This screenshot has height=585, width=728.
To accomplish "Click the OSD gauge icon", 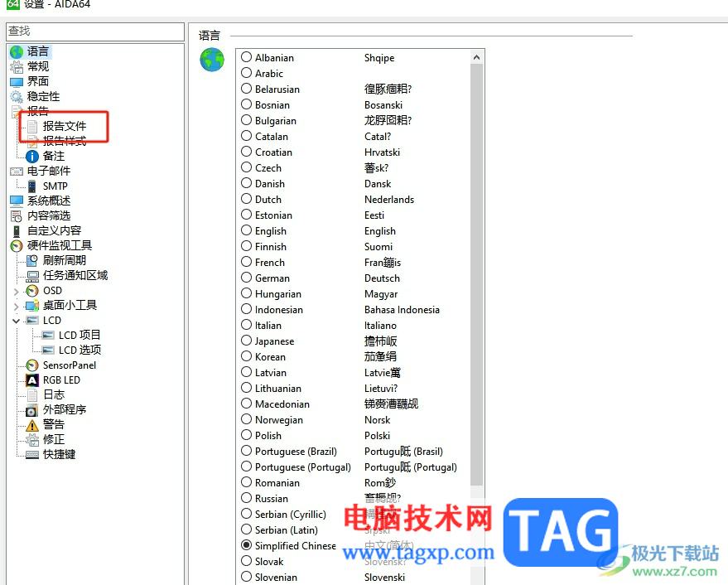I will tap(32, 291).
